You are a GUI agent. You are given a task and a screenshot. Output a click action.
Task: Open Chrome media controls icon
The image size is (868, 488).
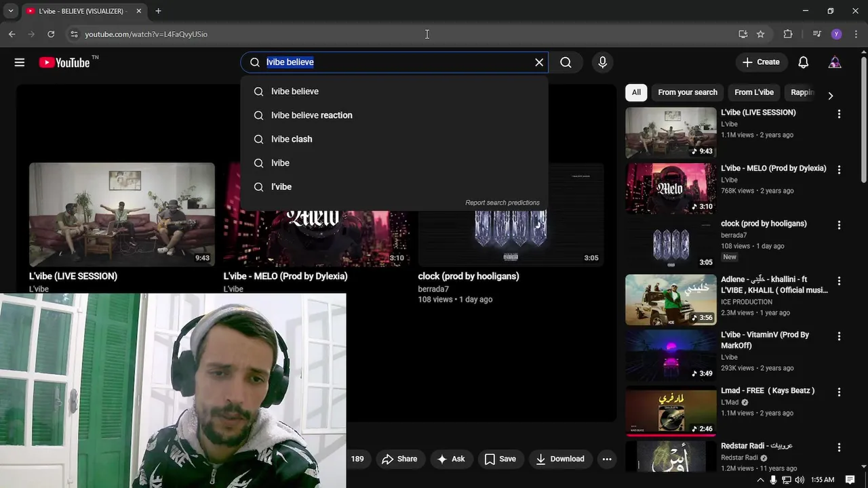816,34
